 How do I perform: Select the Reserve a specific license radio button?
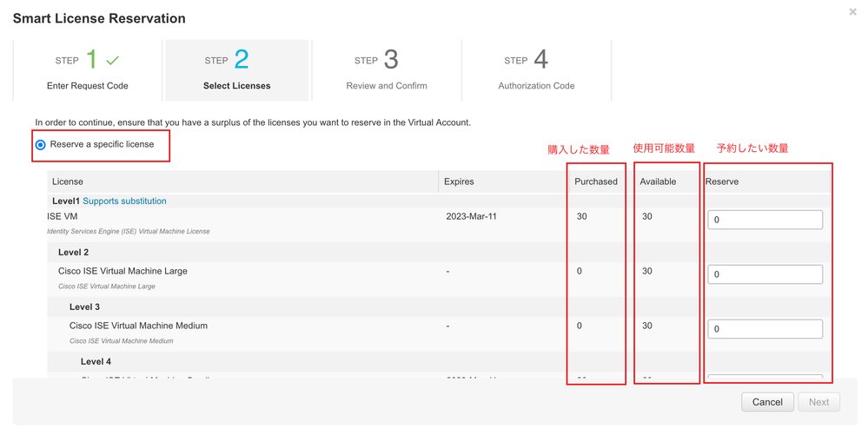[x=41, y=145]
